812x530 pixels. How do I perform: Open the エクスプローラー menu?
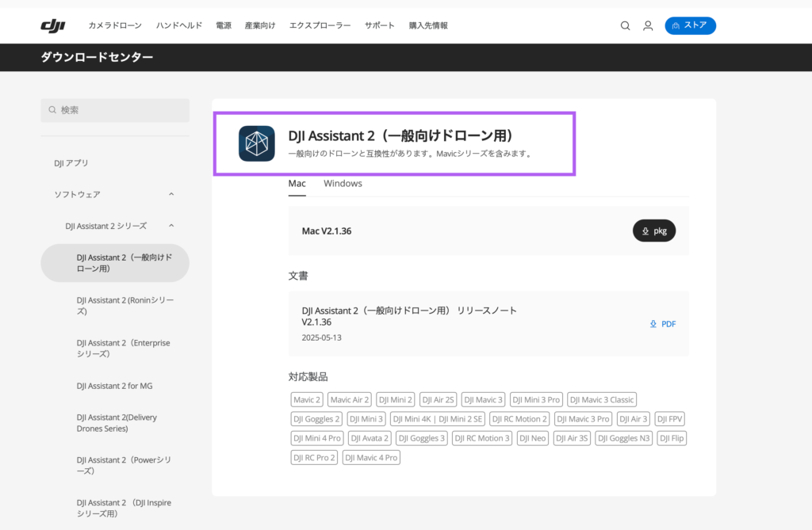[320, 25]
